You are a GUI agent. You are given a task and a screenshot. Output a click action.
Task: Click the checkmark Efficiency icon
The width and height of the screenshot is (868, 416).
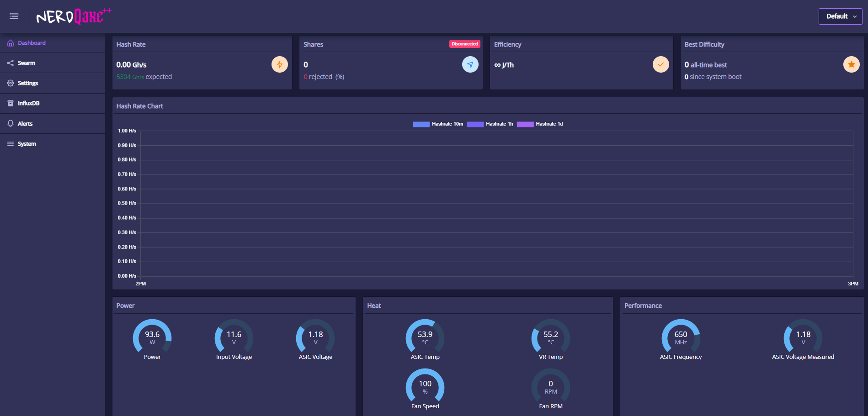pos(660,64)
